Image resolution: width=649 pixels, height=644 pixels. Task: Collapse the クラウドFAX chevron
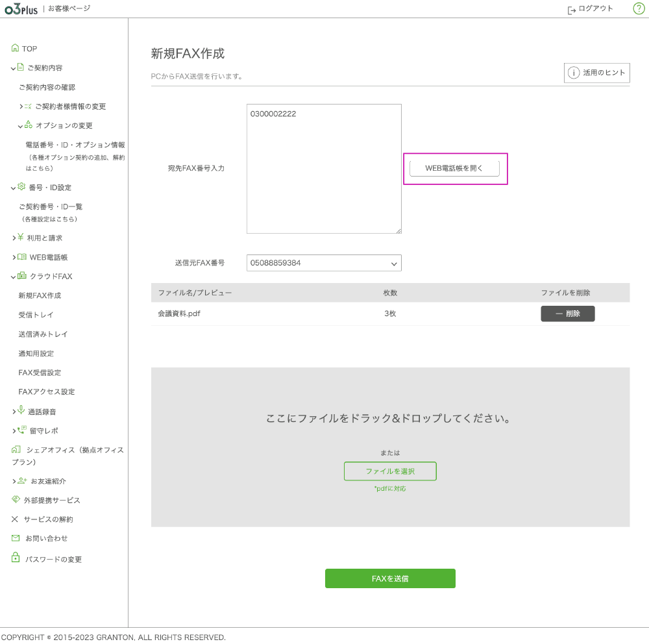(x=13, y=277)
